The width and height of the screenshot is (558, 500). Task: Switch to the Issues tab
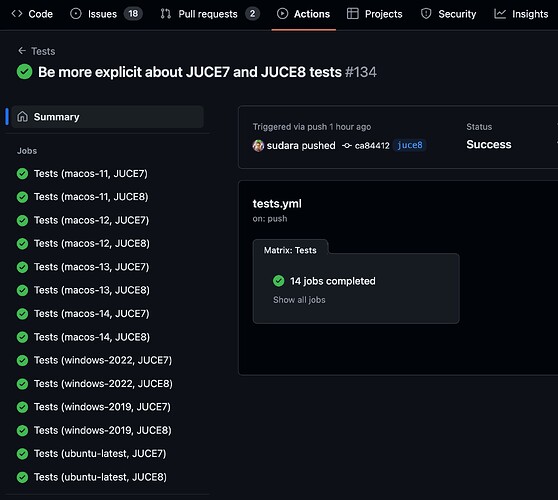tap(106, 14)
